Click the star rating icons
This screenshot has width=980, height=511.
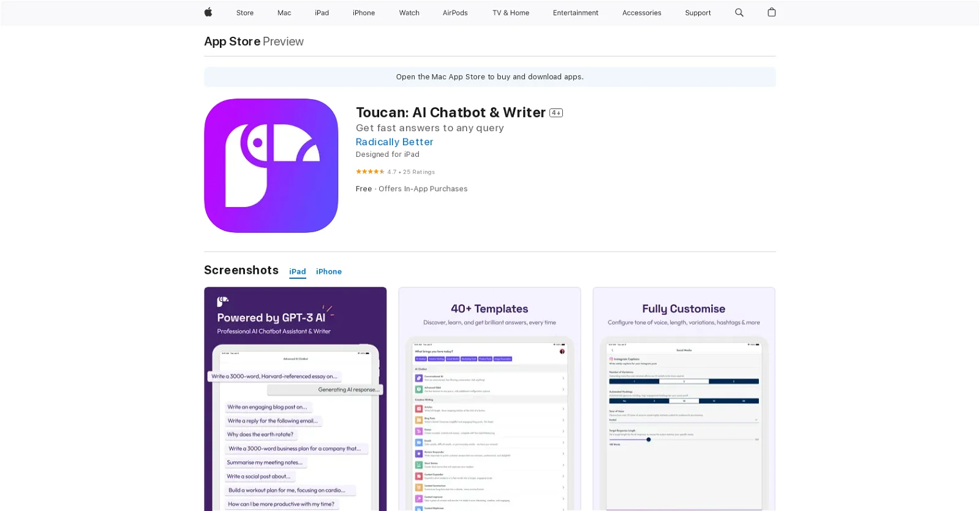(370, 172)
